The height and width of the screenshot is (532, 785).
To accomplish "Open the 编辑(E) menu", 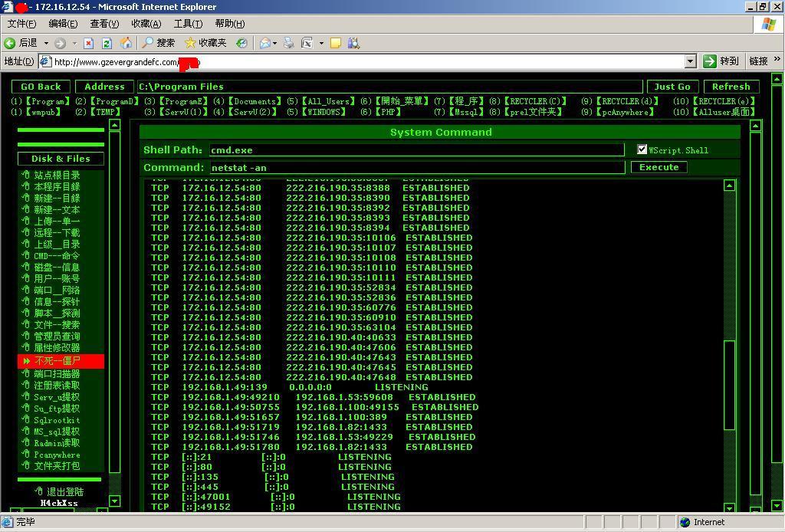I will tap(63, 24).
